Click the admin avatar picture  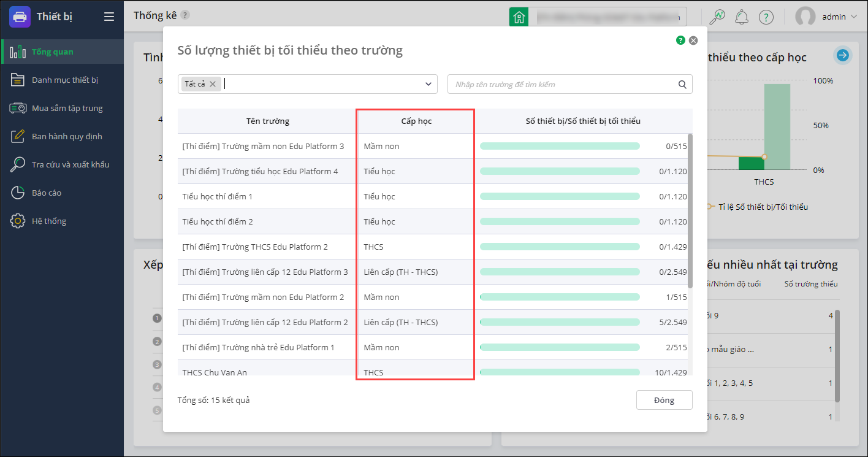tap(805, 17)
